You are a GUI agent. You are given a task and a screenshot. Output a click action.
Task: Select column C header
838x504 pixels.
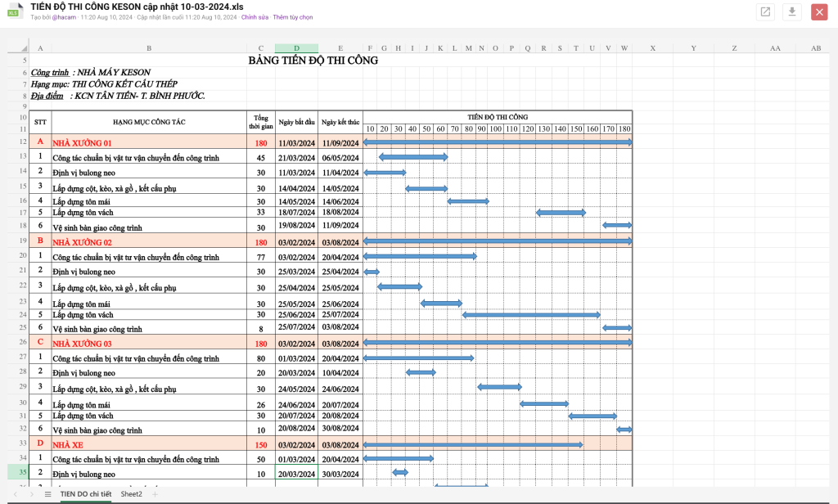pyautogui.click(x=261, y=48)
